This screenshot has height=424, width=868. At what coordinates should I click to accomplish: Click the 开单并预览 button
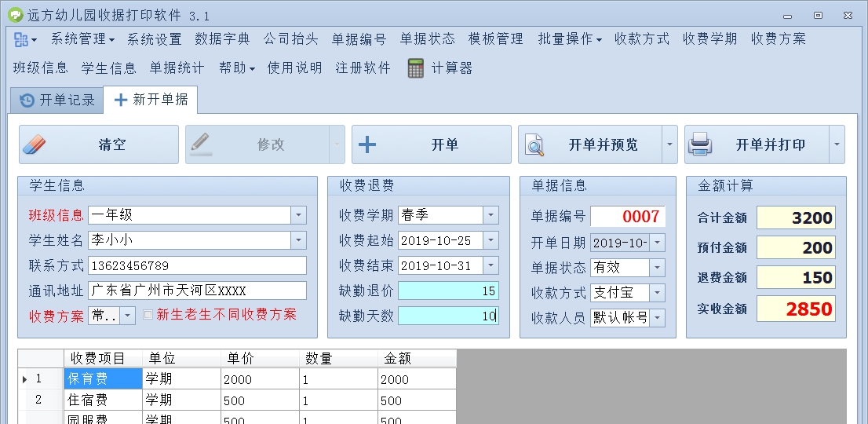(x=590, y=144)
